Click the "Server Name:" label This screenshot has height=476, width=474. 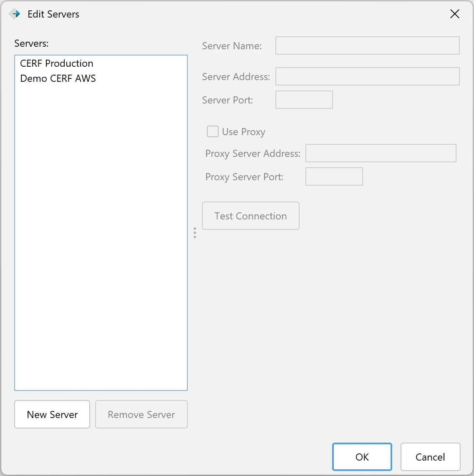click(232, 46)
